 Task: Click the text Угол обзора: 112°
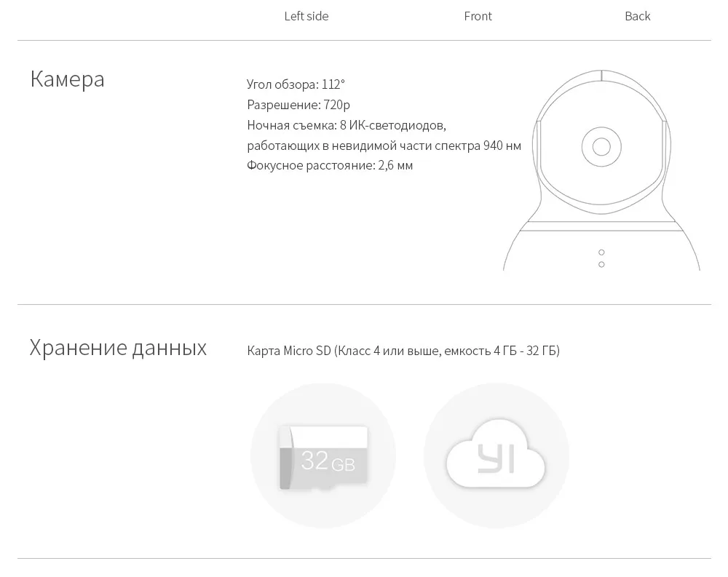296,84
